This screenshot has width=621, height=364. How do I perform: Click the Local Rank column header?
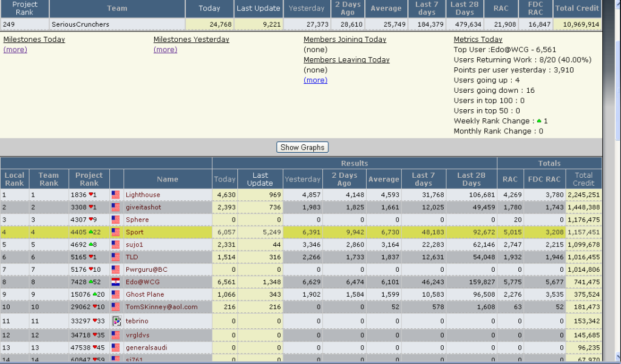[15, 179]
